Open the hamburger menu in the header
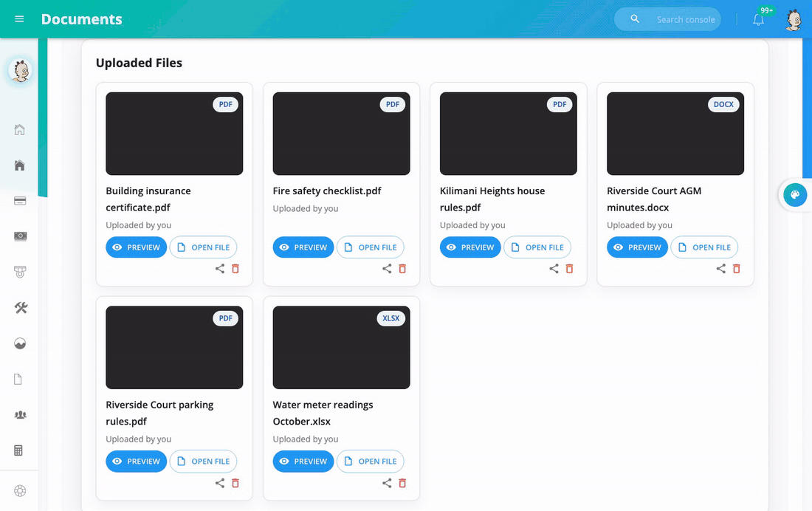This screenshot has height=511, width=812. tap(19, 19)
